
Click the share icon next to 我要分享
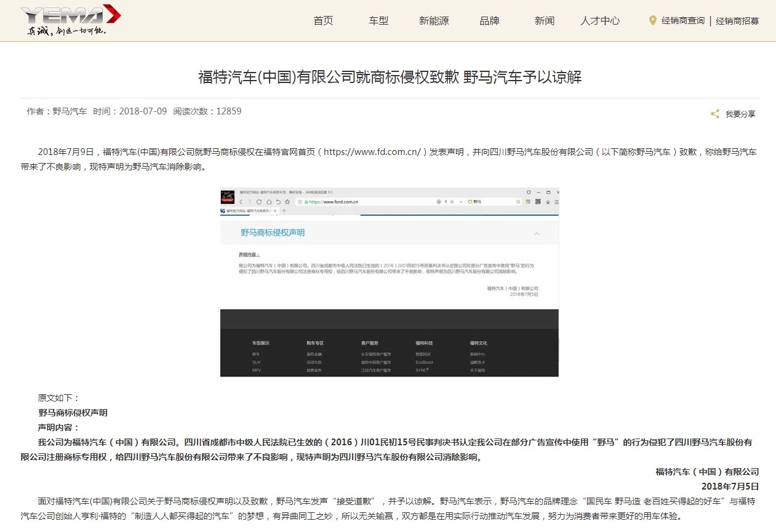(x=715, y=114)
